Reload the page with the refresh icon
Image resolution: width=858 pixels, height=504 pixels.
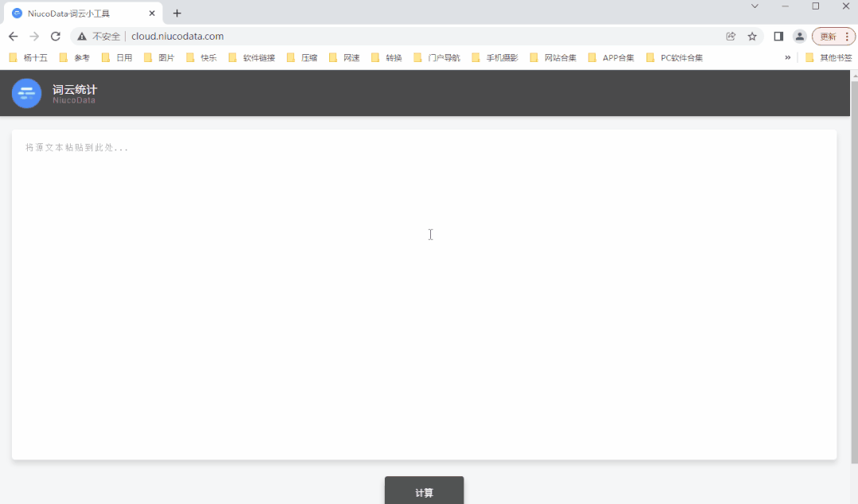coord(56,37)
